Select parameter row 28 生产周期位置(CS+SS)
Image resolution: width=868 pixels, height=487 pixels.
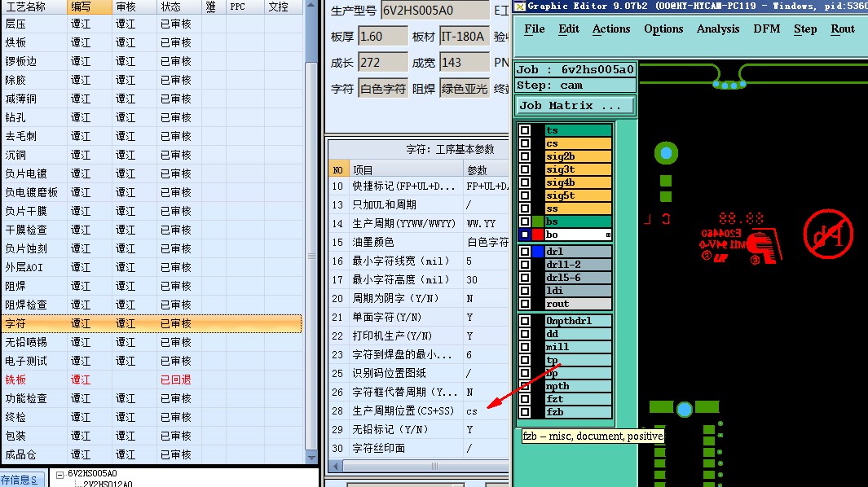point(419,411)
